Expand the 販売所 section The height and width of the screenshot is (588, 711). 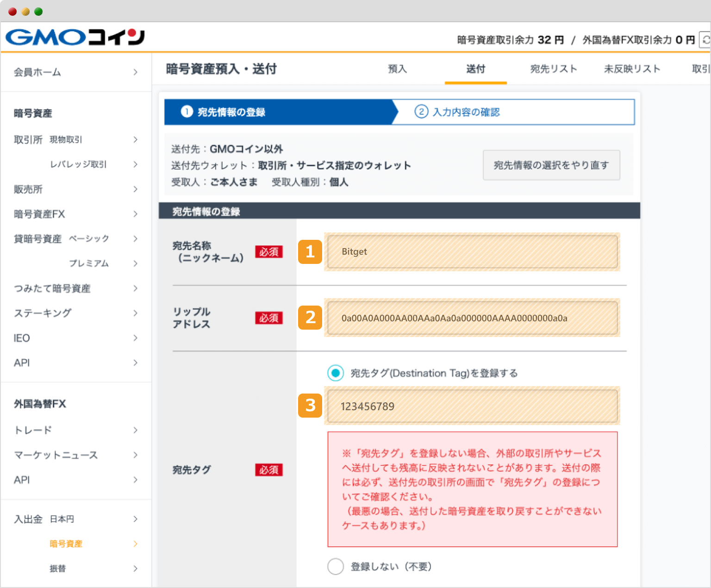[74, 189]
